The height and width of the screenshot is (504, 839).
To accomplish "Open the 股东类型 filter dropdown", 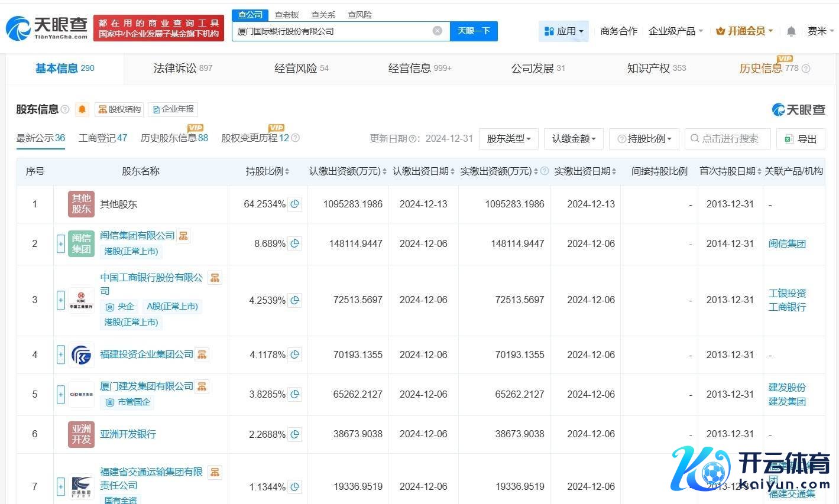I will 508,139.
